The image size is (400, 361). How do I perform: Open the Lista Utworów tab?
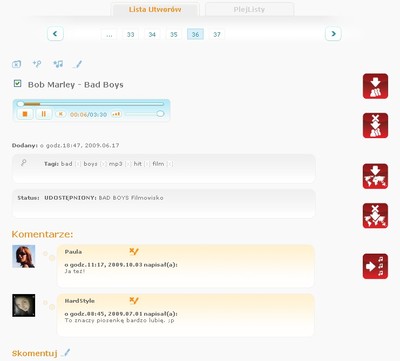pyautogui.click(x=155, y=9)
